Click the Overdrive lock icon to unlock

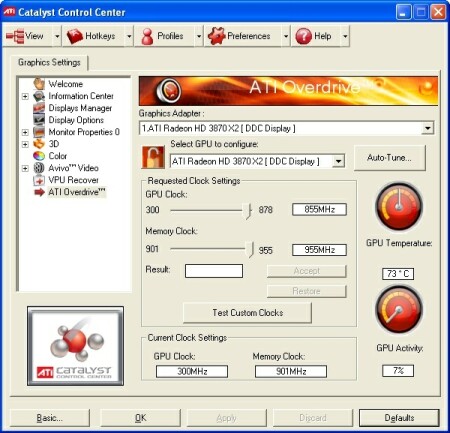pyautogui.click(x=153, y=157)
